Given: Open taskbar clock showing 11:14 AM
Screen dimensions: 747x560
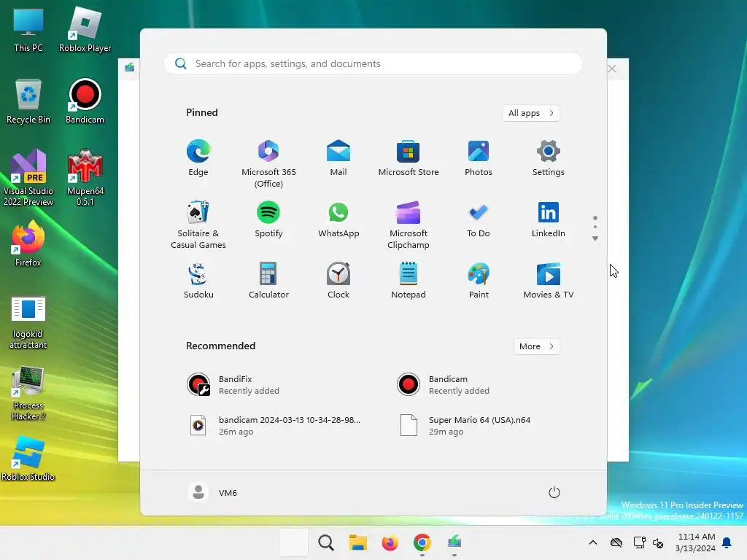Looking at the screenshot, I should 696,542.
